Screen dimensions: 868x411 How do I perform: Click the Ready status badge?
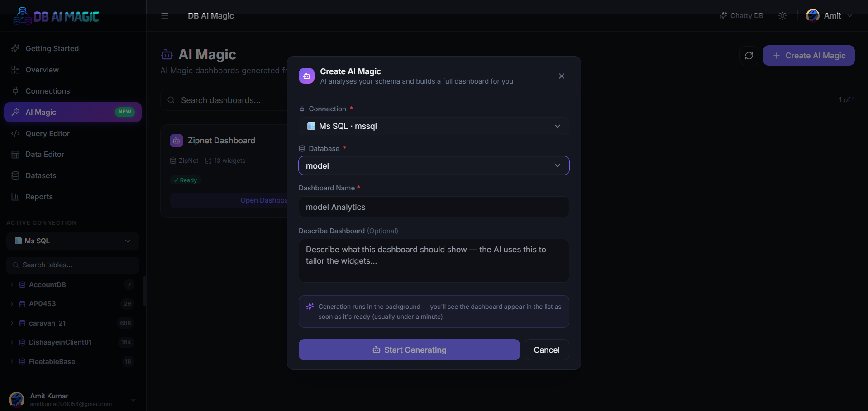click(186, 180)
